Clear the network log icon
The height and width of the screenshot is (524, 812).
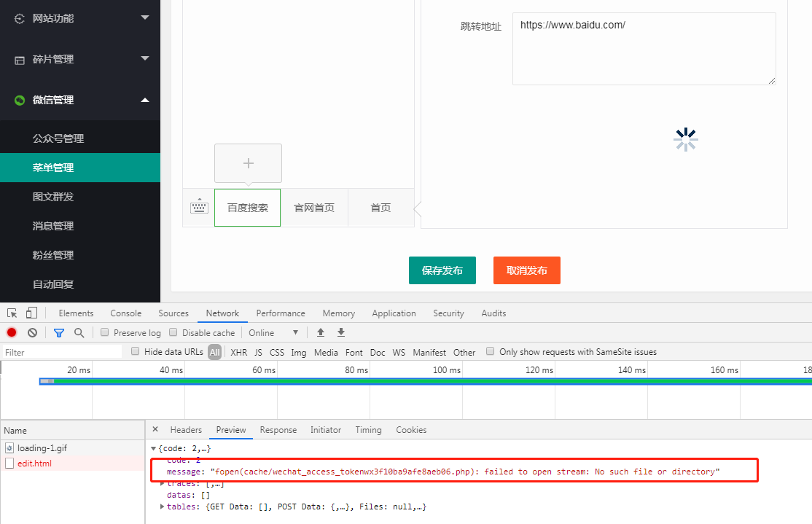(x=32, y=332)
